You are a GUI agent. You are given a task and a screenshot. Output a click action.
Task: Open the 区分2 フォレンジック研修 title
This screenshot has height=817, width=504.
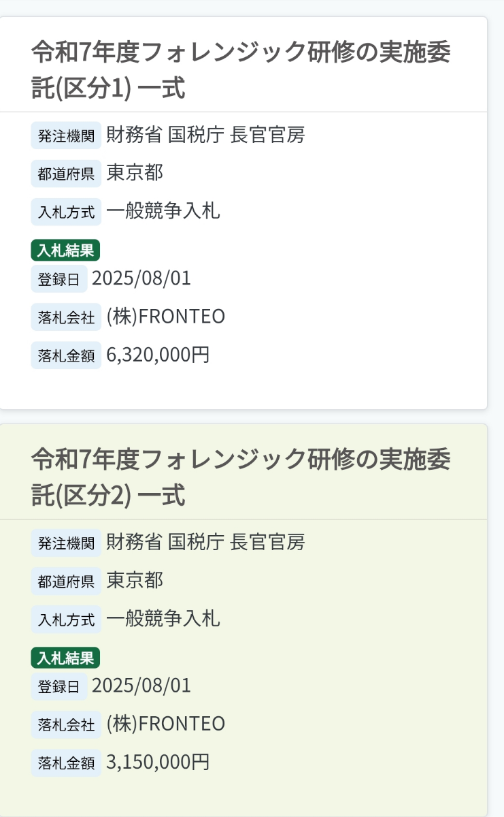241,478
